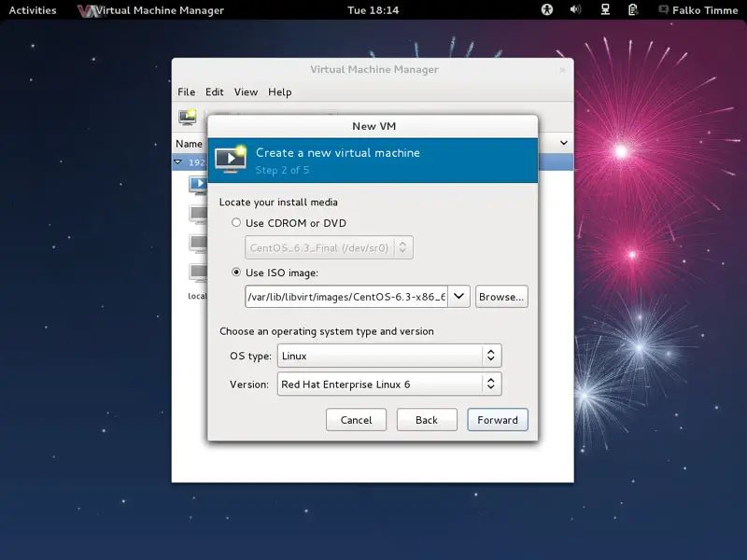
Task: Open the Version Red Hat Enterprise dropdown
Action: (x=389, y=385)
